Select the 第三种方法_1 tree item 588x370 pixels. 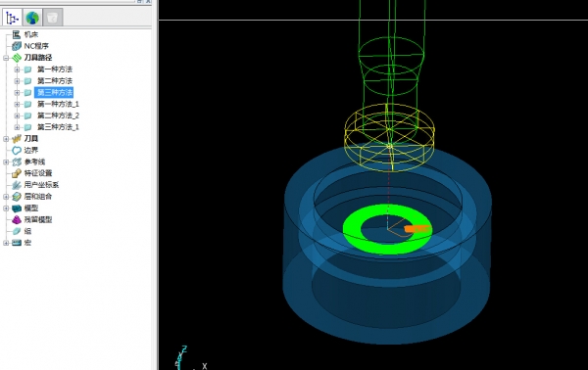[x=58, y=127]
